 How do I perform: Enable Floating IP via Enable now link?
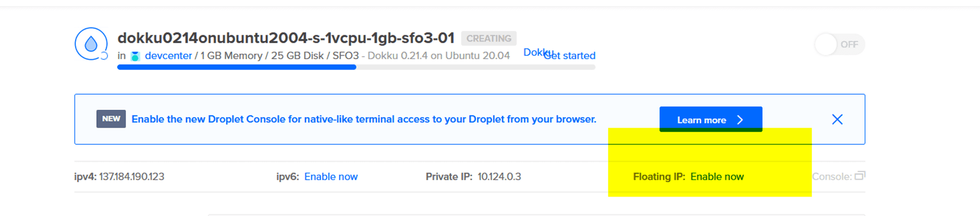(x=717, y=177)
